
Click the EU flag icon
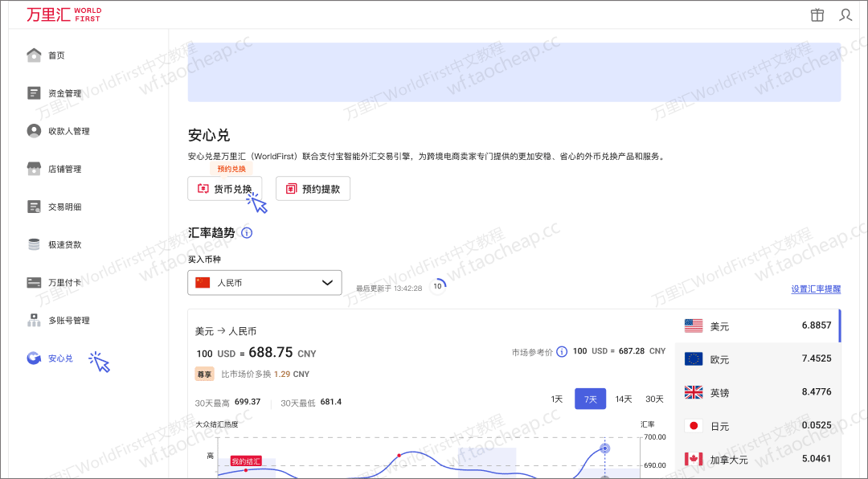point(694,358)
